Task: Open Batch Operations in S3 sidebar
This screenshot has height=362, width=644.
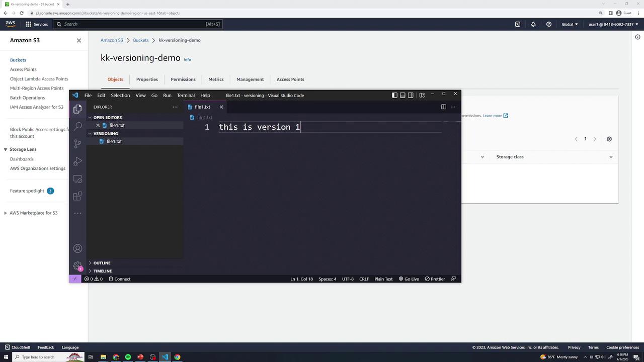Action: [x=27, y=98]
